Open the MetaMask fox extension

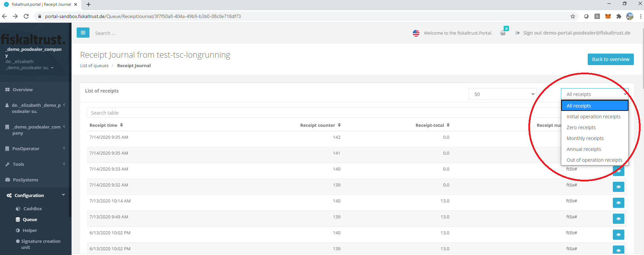point(608,16)
